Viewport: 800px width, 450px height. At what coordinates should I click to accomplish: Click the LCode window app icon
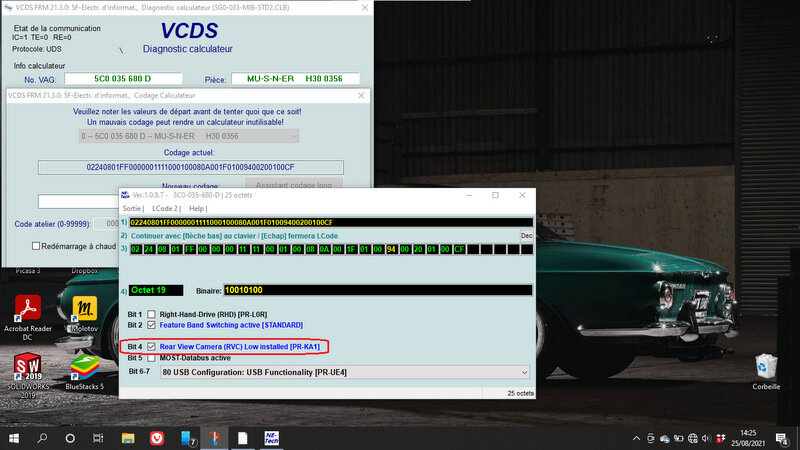pyautogui.click(x=125, y=195)
